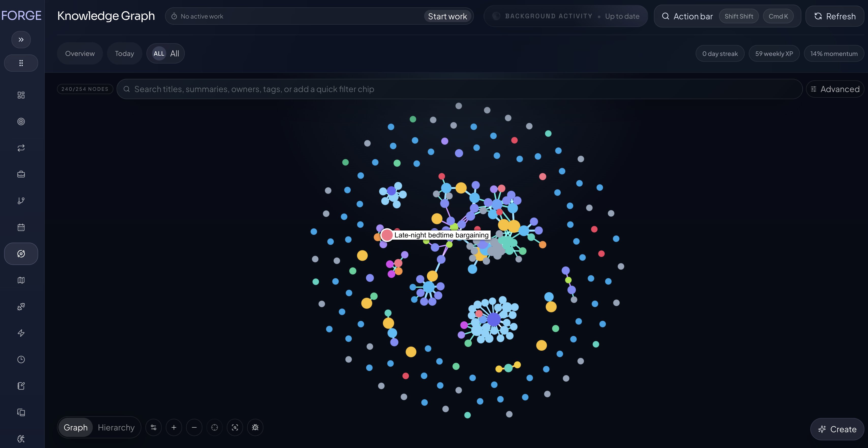Open the Knowledge Graph orbit icon in sidebar

point(21,253)
